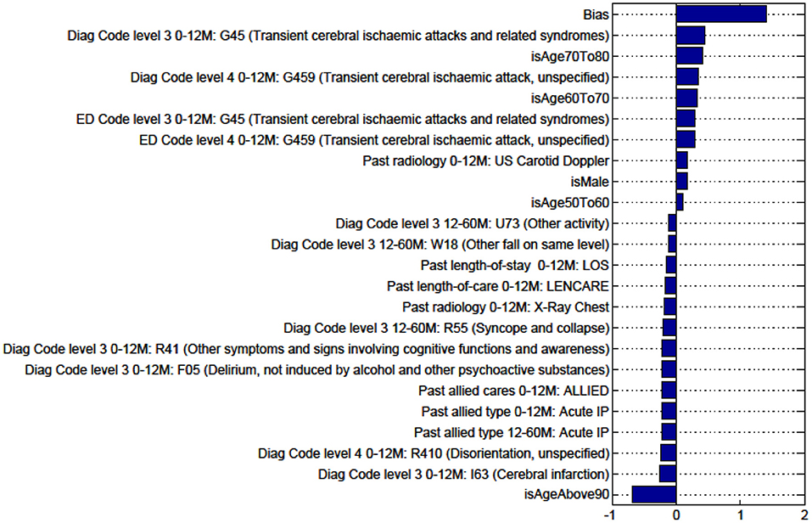Screen dimensions: 812x523
Task: Select the F05 Delirium label
Action: pyautogui.click(x=317, y=370)
